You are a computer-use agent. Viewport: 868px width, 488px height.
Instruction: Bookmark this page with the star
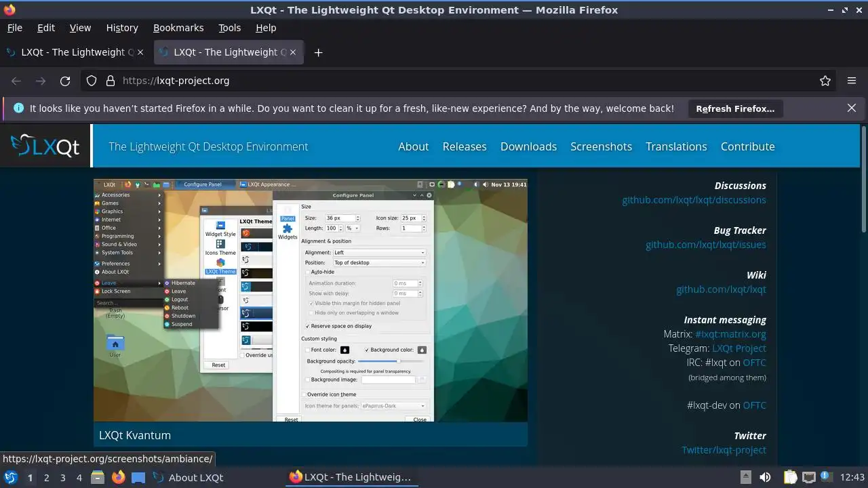pyautogui.click(x=825, y=81)
